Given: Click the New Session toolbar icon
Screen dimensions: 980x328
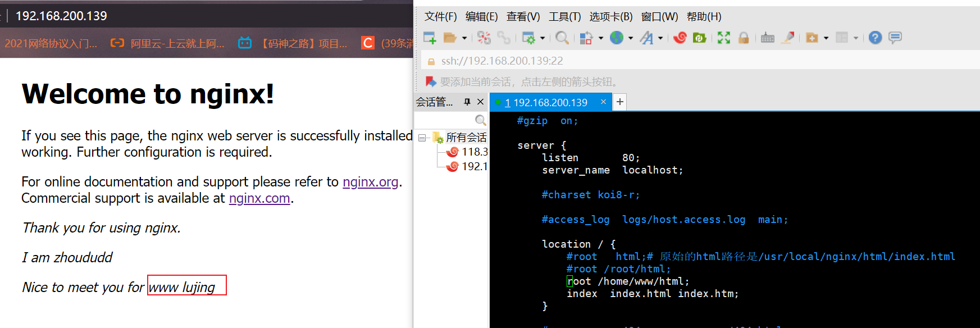Looking at the screenshot, I should click(x=430, y=38).
